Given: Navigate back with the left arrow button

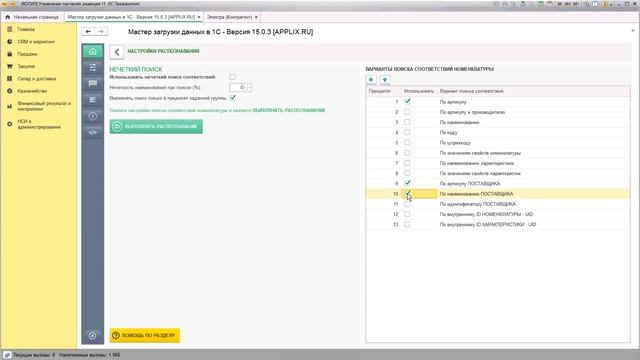Looking at the screenshot, I should tap(88, 31).
